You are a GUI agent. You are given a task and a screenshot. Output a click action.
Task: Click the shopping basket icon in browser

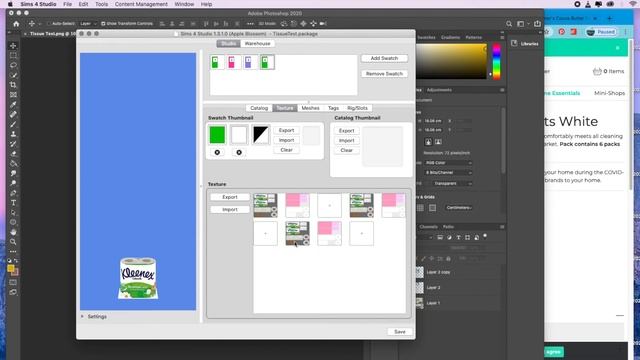click(597, 71)
